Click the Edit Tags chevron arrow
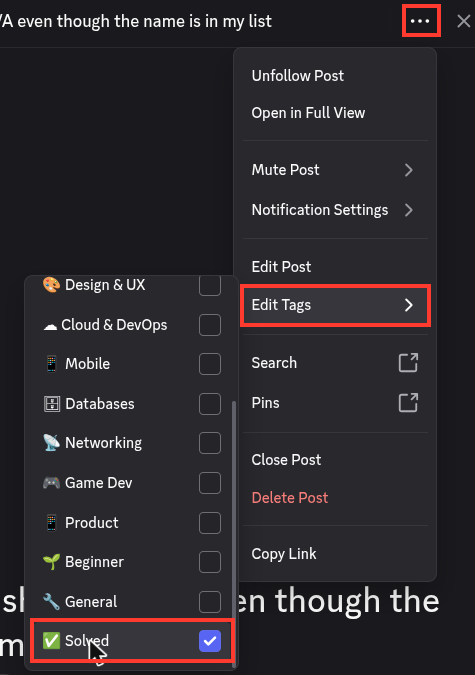The image size is (475, 675). 409,305
